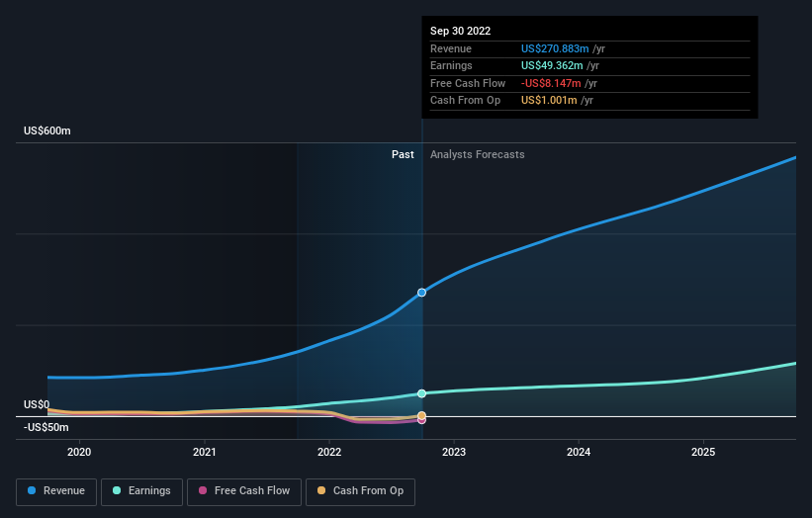Click the US$0 y-axis label
Viewport: 812px width, 518px height.
pyautogui.click(x=37, y=404)
